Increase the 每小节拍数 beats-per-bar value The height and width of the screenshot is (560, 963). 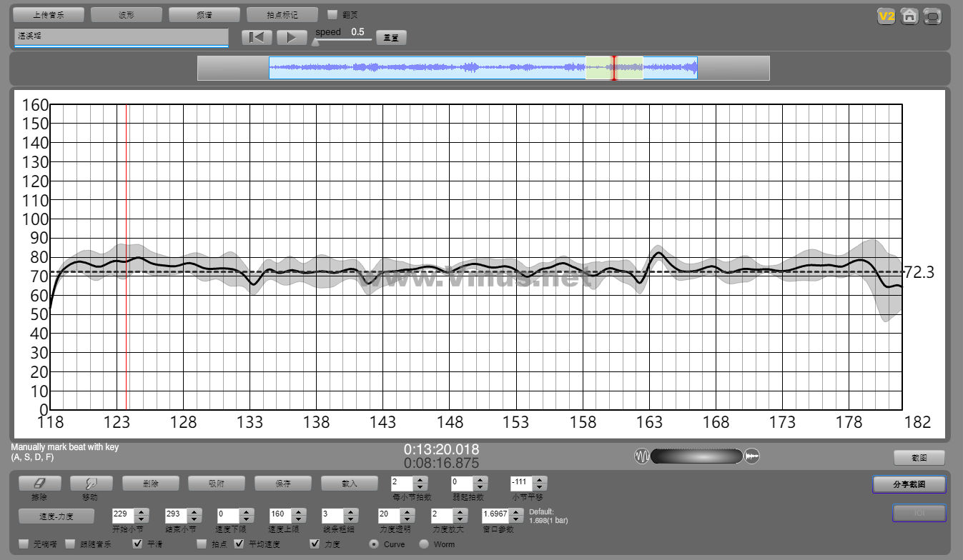[x=420, y=480]
